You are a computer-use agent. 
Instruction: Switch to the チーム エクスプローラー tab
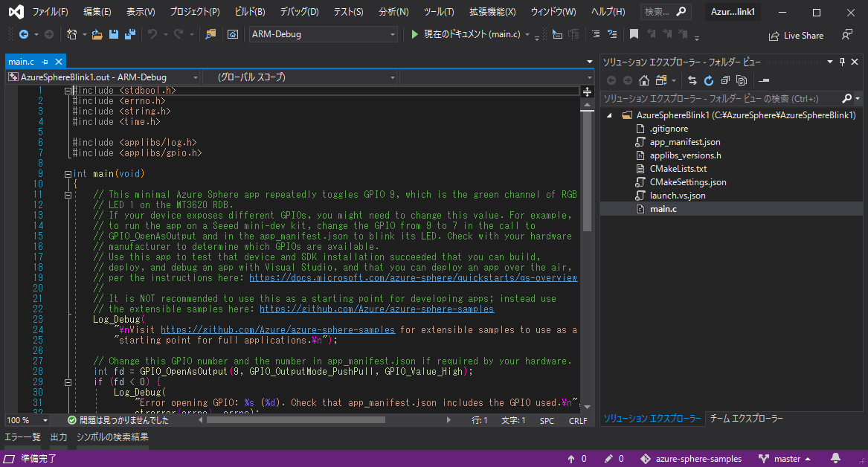(x=746, y=419)
